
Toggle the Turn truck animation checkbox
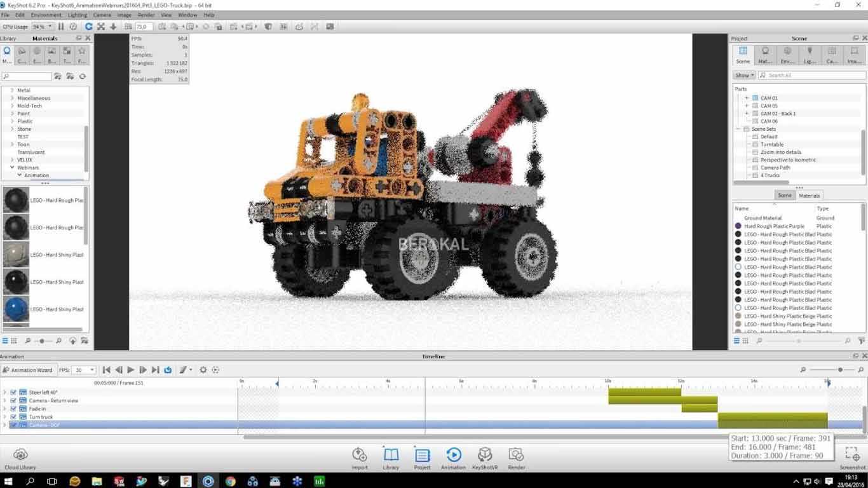pyautogui.click(x=13, y=417)
